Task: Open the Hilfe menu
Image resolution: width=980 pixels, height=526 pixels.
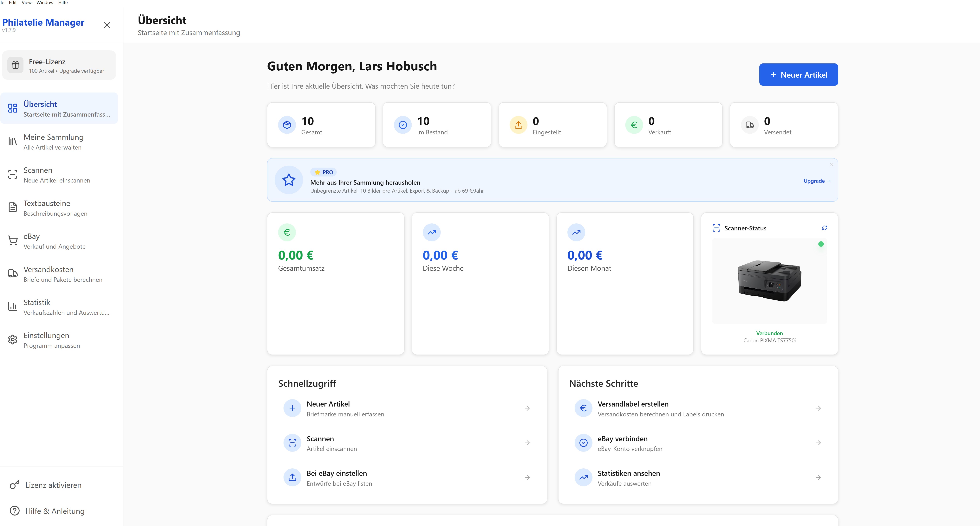Action: (63, 3)
